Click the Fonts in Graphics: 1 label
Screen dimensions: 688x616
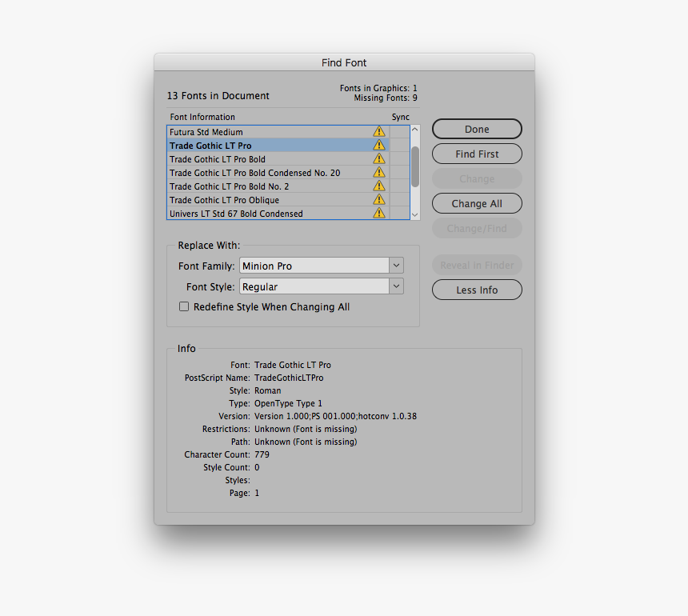click(x=378, y=88)
